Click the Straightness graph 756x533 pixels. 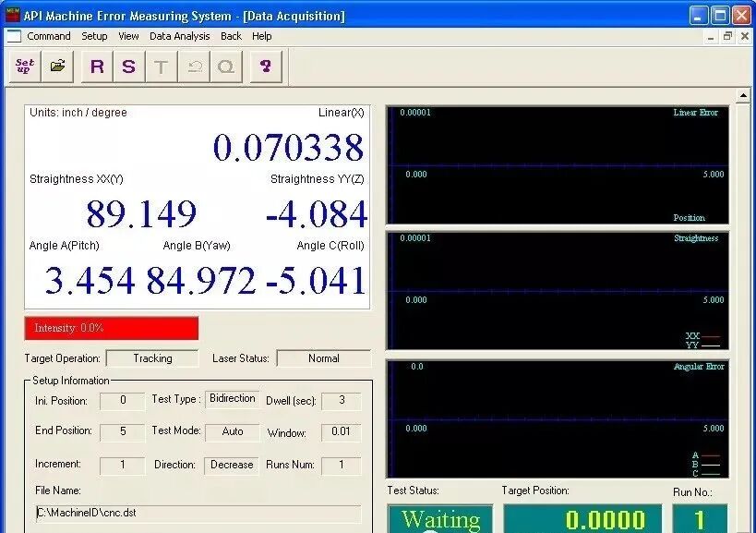click(558, 291)
